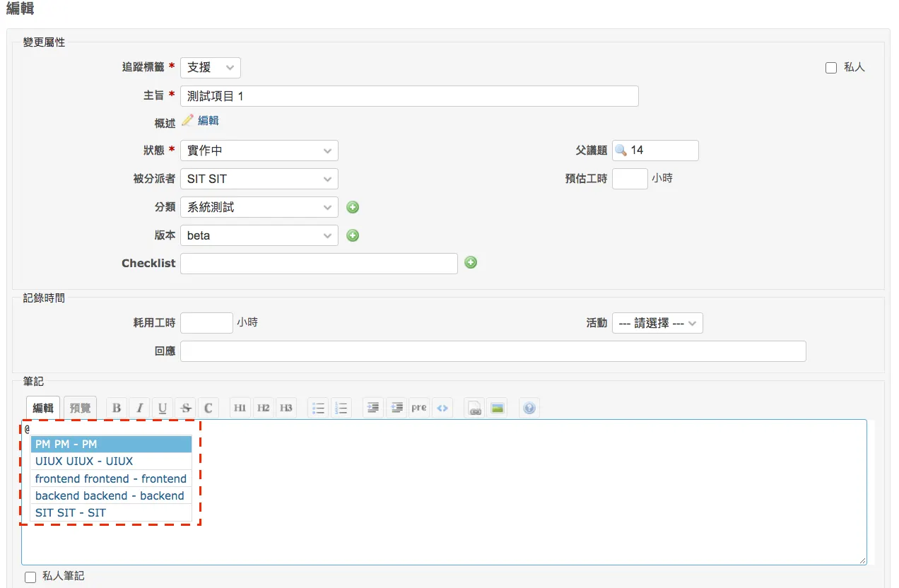Open text formatting help icon

(529, 408)
